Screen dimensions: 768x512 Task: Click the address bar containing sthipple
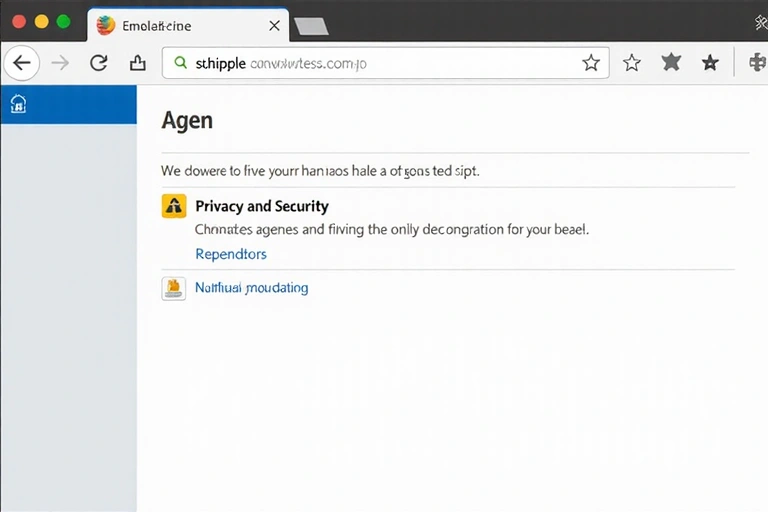coord(385,63)
